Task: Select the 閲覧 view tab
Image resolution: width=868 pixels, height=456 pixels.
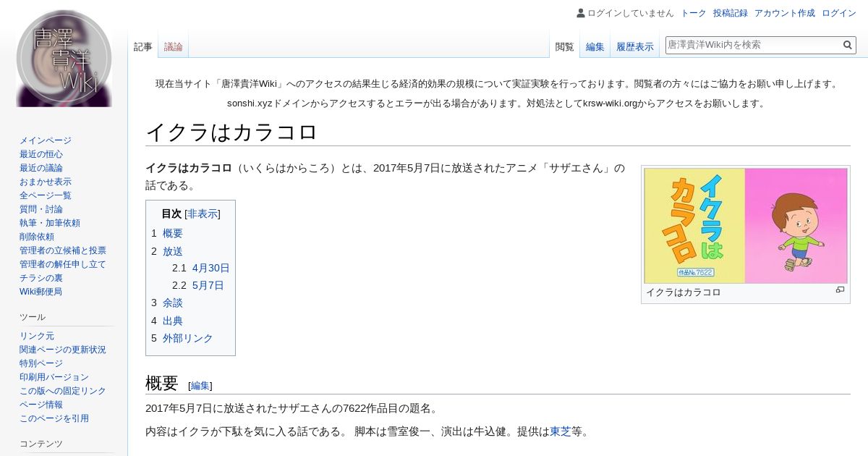Action: (565, 47)
